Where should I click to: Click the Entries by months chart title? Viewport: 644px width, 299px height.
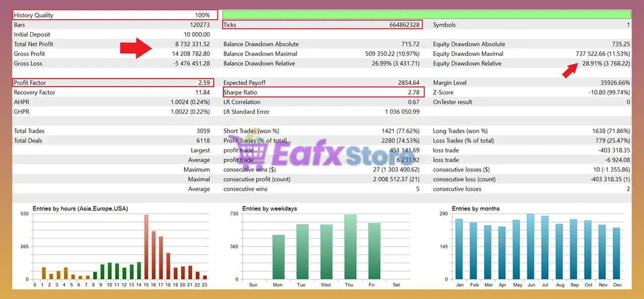click(x=475, y=208)
